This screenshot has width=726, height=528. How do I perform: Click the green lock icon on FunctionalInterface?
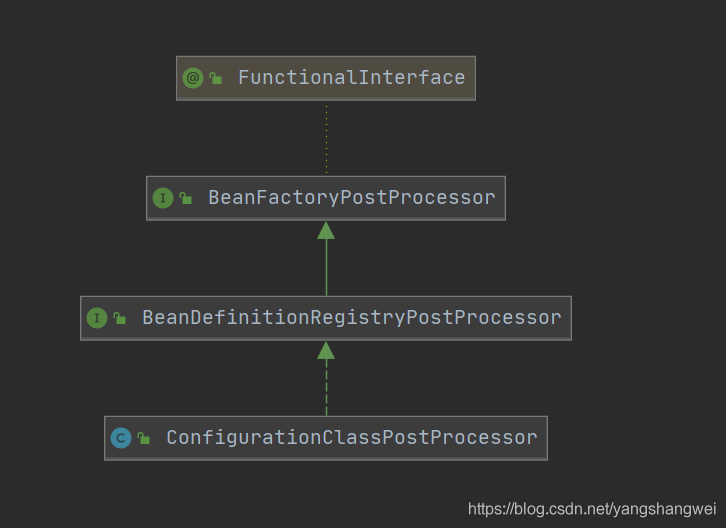tap(216, 79)
